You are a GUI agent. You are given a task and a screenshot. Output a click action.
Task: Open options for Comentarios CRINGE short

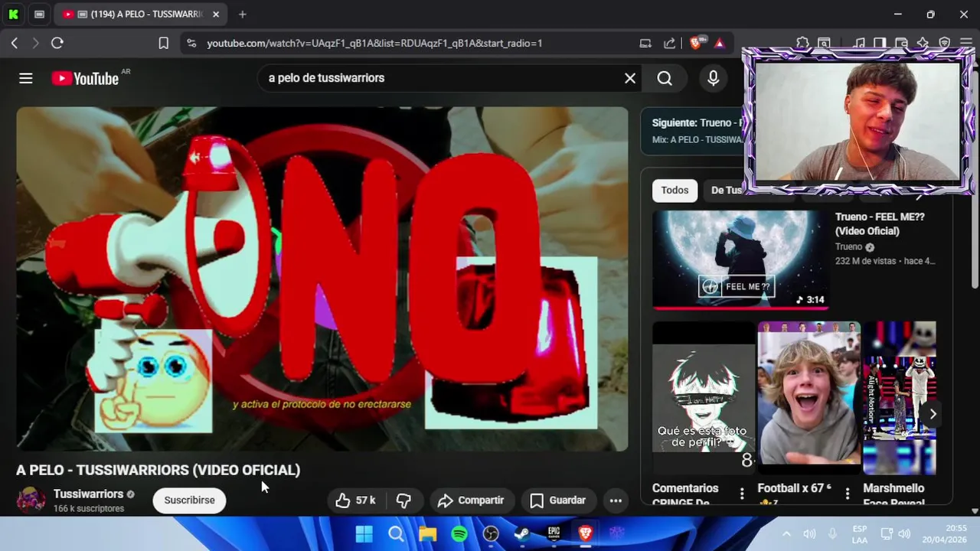point(741,494)
